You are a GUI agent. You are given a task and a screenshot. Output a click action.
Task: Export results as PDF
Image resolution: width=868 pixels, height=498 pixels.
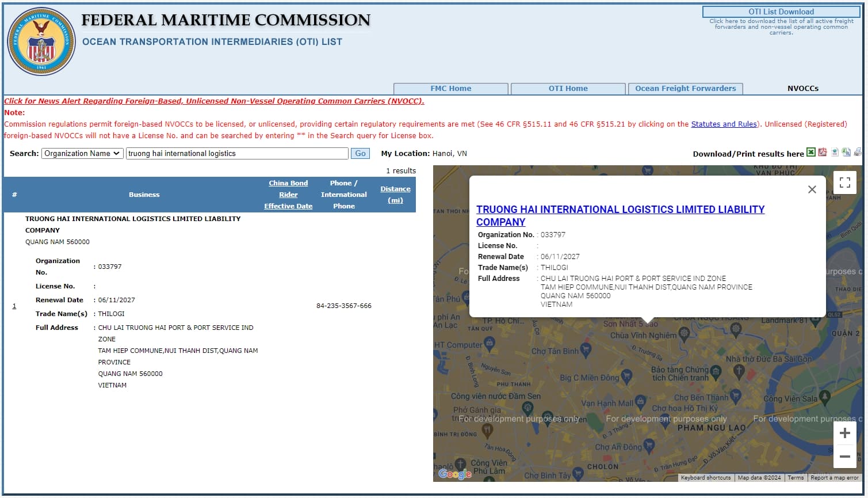(x=823, y=153)
